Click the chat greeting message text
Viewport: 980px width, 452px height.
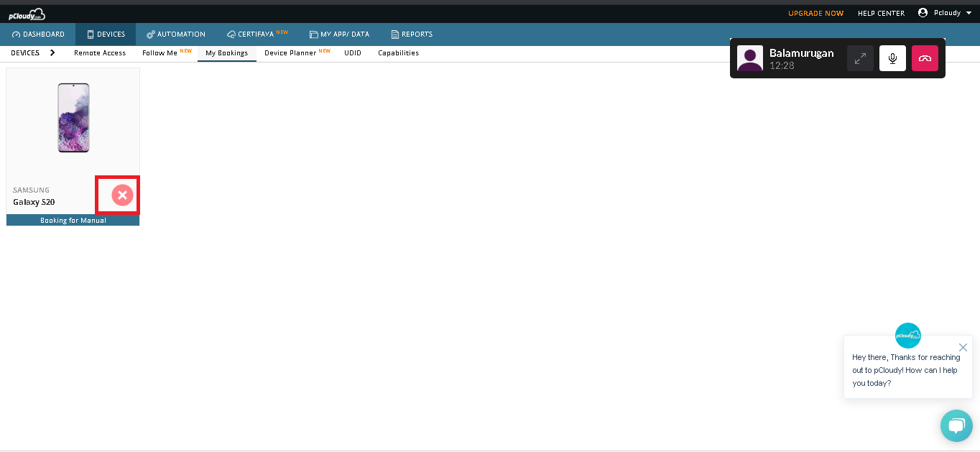coord(905,370)
